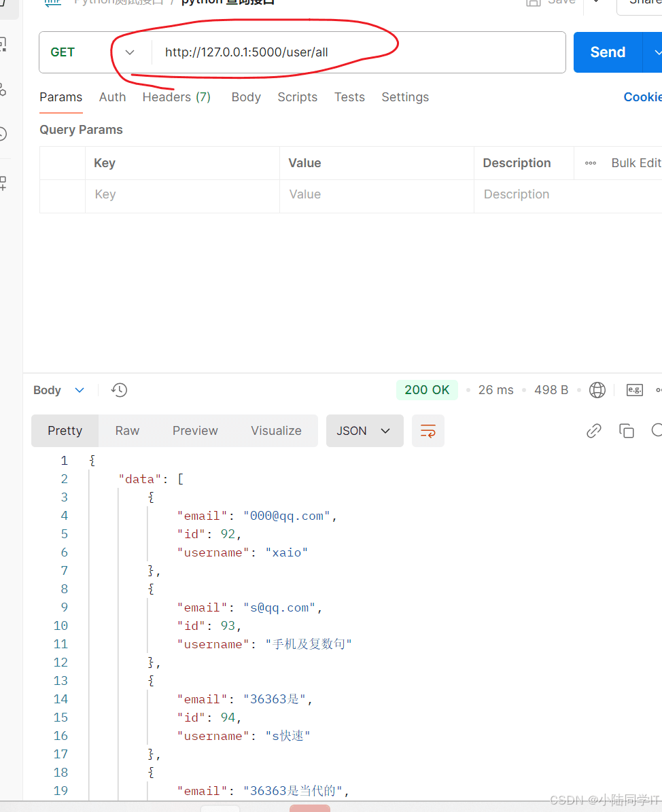Open the GET method dropdown
This screenshot has width=662, height=812.
[92, 52]
